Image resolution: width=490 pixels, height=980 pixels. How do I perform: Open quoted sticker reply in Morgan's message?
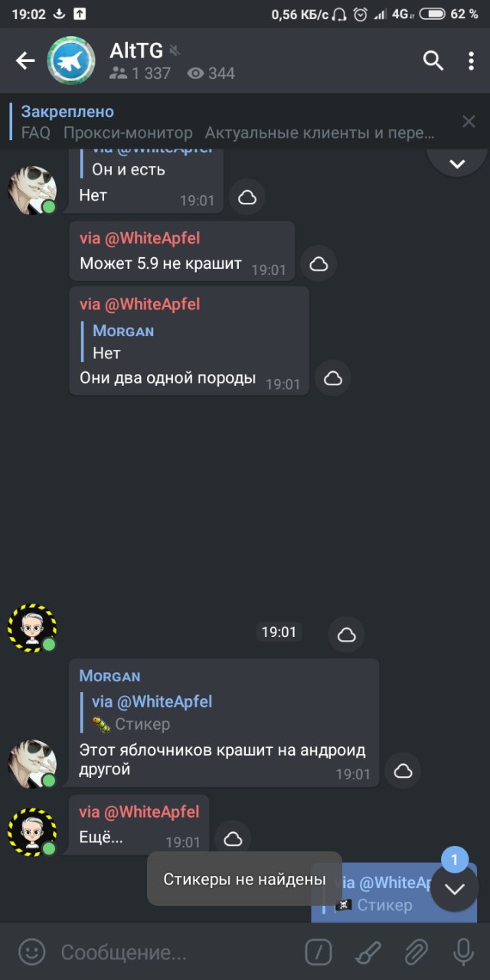(152, 712)
